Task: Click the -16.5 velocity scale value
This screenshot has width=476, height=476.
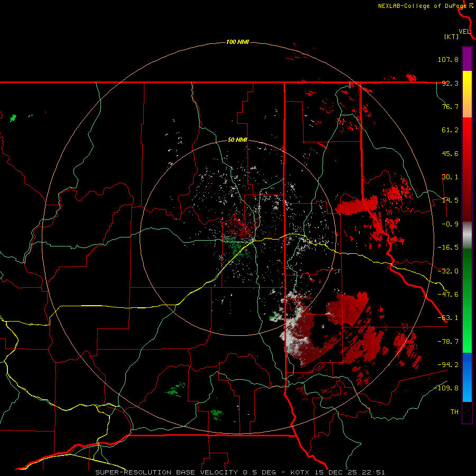Action: 448,248
